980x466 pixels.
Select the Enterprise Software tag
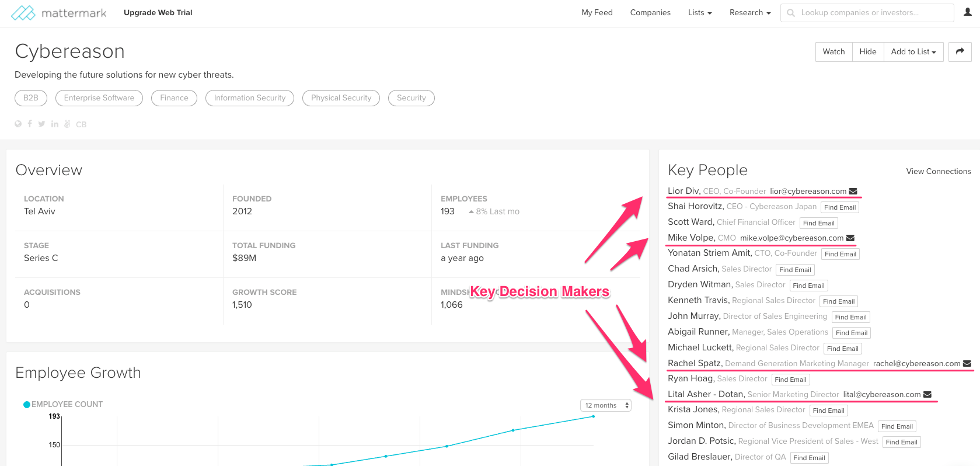coord(99,98)
